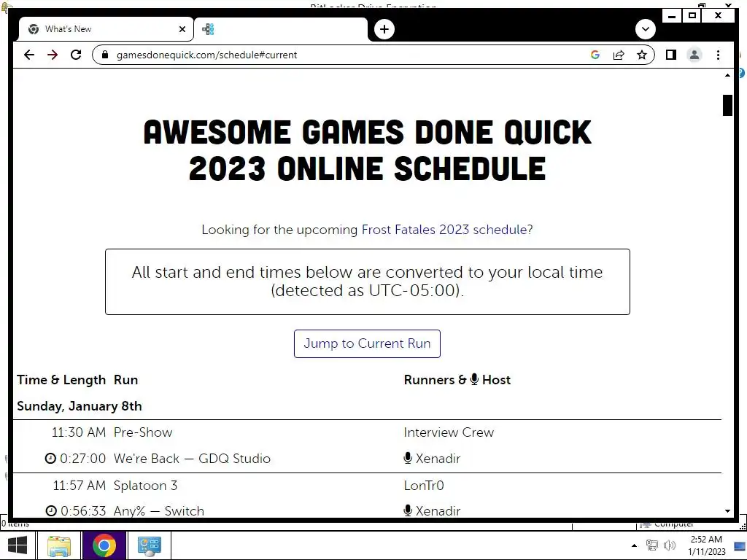The image size is (747, 560).
Task: Go forward with the red arrow
Action: (x=53, y=55)
